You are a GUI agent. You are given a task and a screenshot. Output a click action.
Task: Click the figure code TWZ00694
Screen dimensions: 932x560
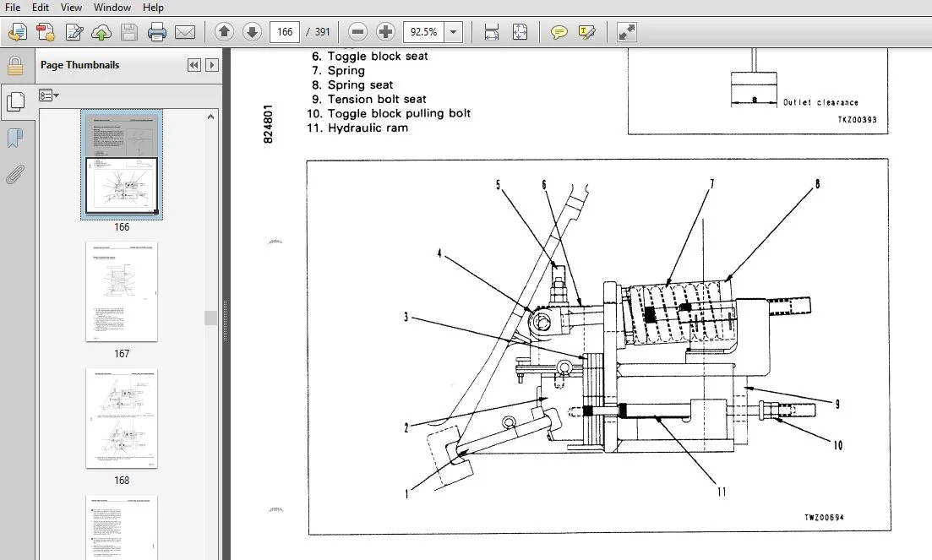pos(824,517)
